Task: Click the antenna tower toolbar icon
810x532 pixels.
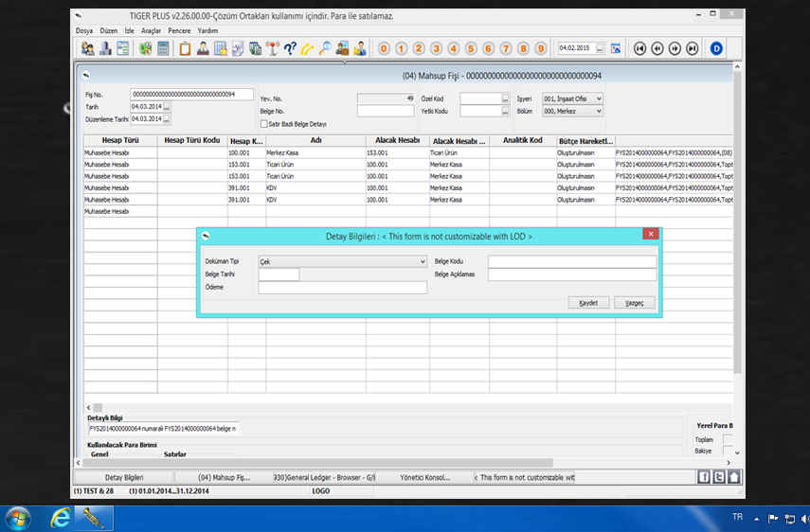Action: point(272,48)
